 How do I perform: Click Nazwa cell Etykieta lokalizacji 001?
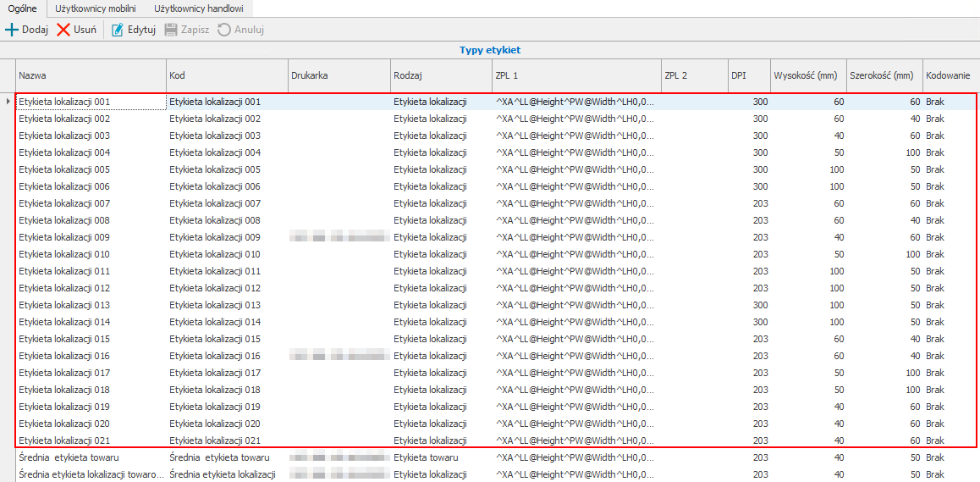[90, 102]
